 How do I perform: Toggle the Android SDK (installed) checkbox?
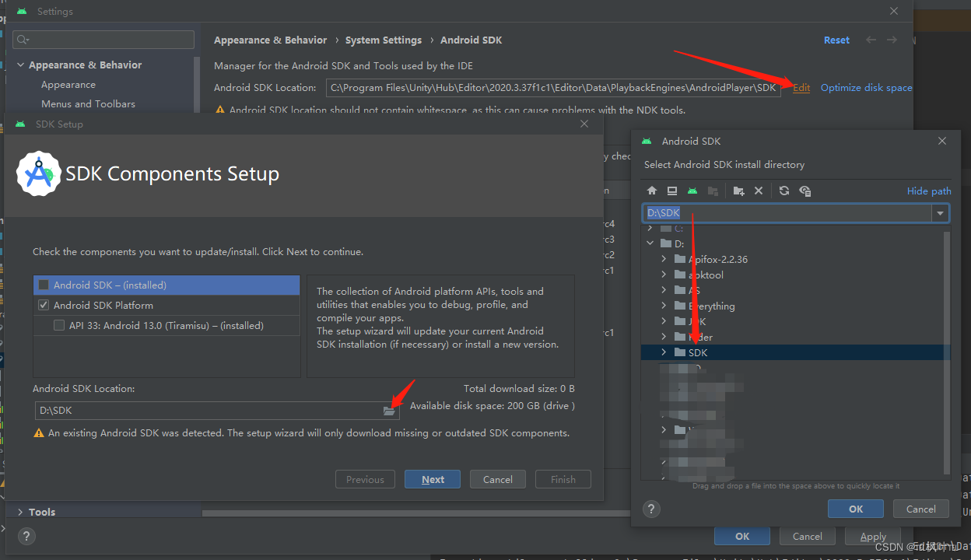tap(44, 285)
